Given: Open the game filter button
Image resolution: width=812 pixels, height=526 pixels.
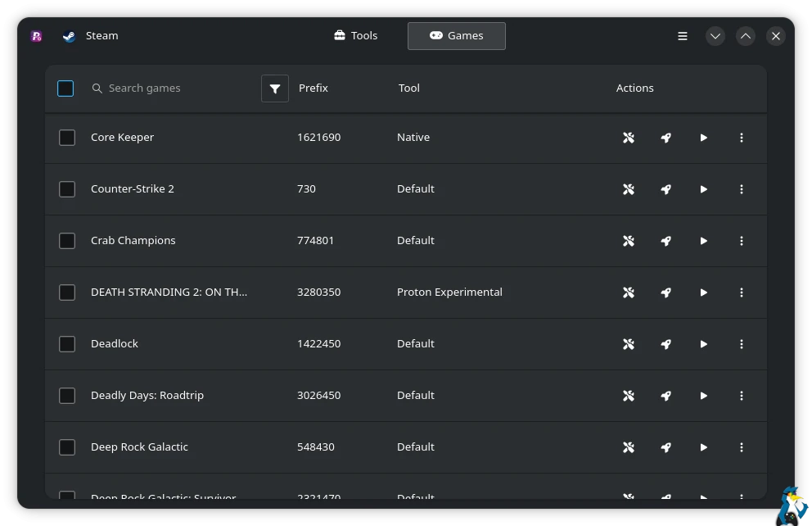Looking at the screenshot, I should pos(275,88).
